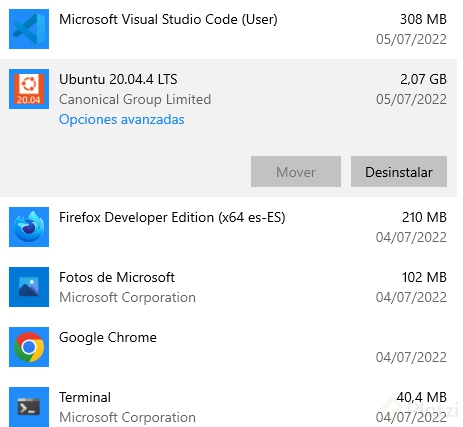Click the 210 MB size value
This screenshot has height=427, width=463.
424,217
